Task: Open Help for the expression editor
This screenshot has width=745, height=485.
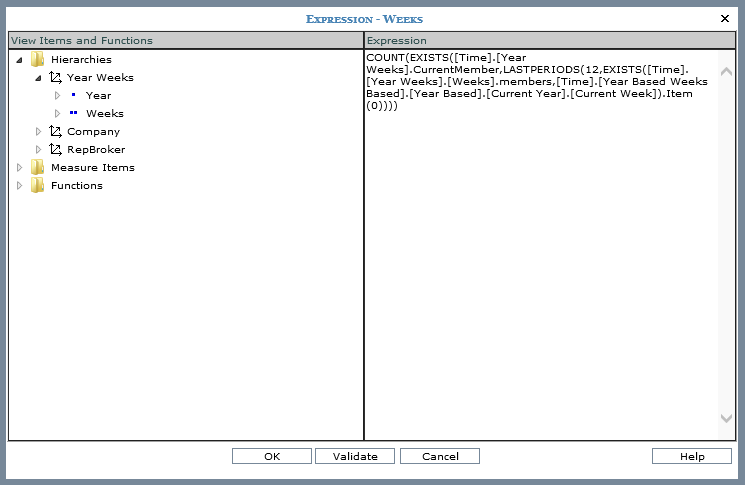Action: 692,456
